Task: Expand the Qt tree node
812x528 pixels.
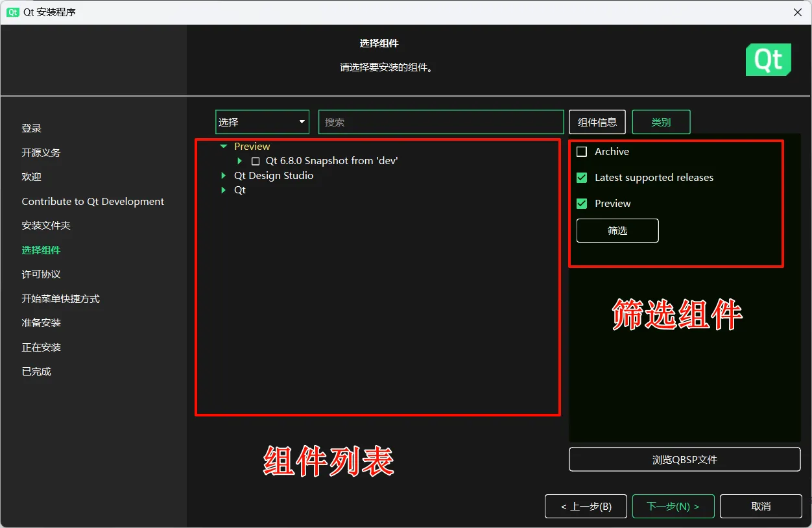Action: (223, 190)
